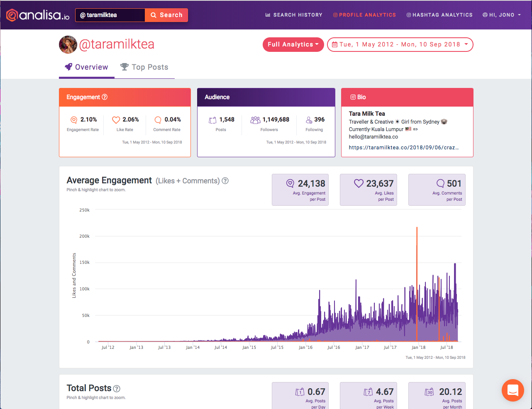Click the 2.10% engagement rate value
Image resolution: width=532 pixels, height=409 pixels.
89,119
